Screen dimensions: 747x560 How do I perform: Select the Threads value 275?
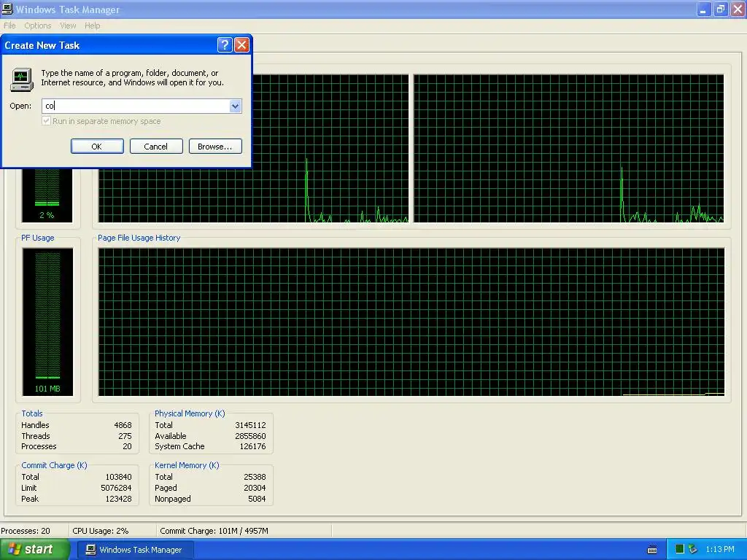point(125,436)
